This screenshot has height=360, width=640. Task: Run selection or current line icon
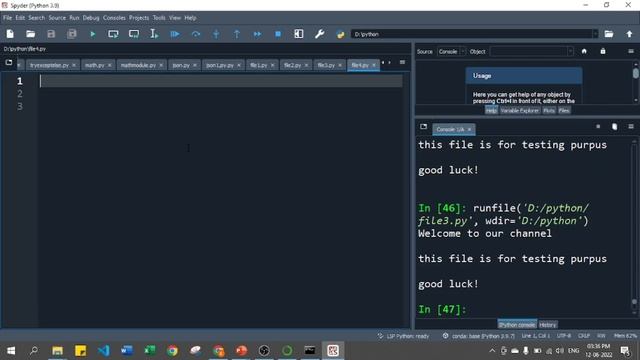tap(154, 34)
